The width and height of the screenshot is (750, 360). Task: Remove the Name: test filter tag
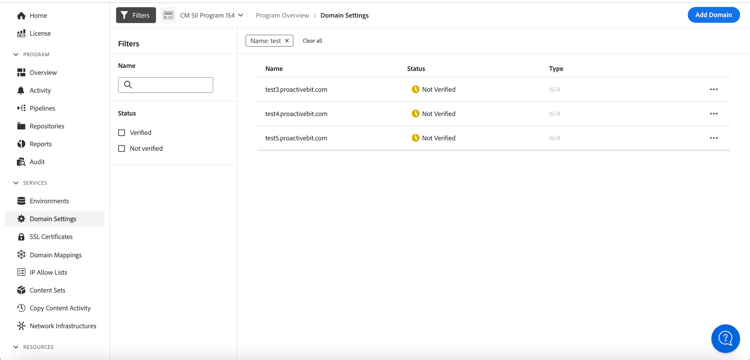[287, 41]
